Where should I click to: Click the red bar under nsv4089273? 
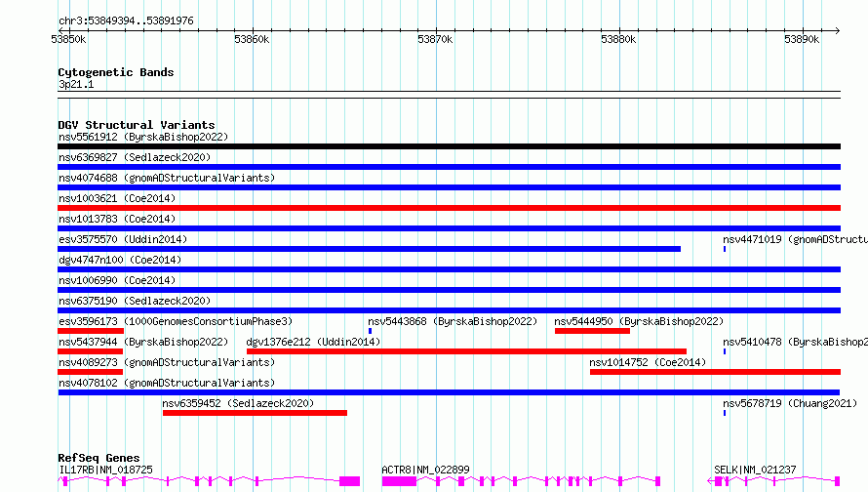point(91,372)
